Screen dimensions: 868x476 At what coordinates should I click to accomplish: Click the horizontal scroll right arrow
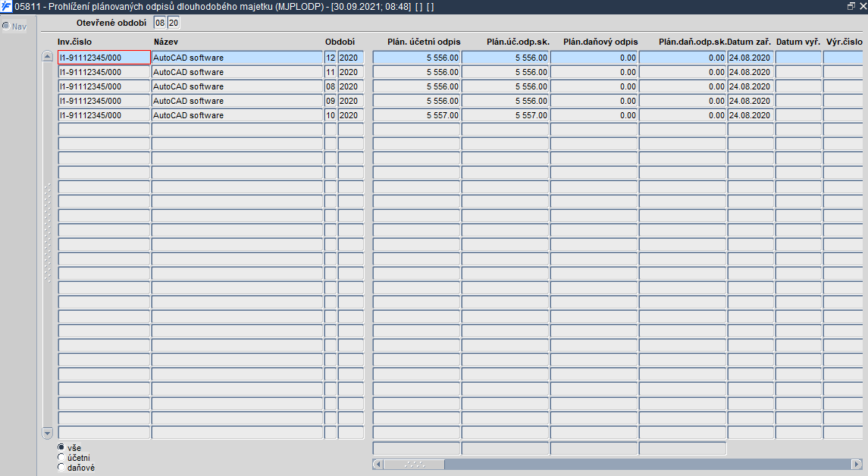coord(857,464)
